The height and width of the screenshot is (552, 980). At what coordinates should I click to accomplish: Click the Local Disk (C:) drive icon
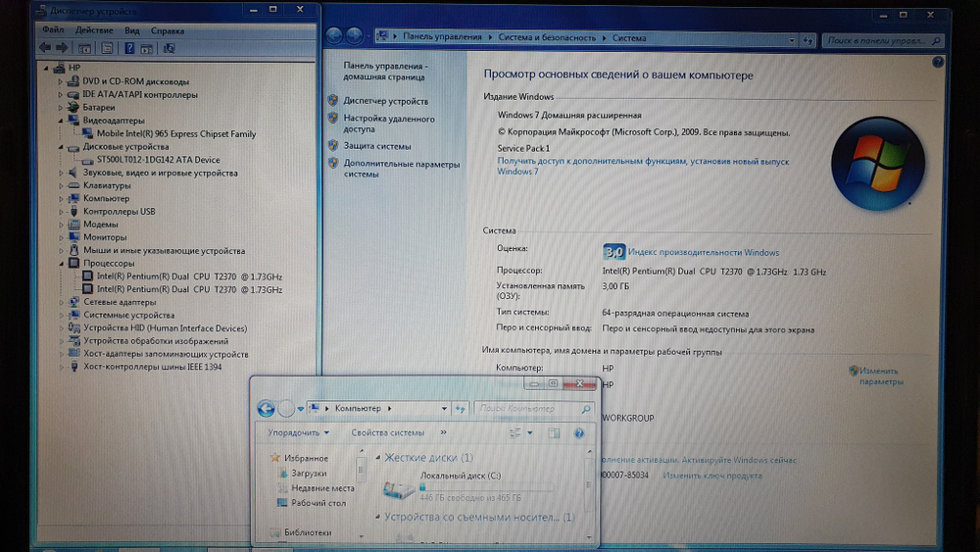pyautogui.click(x=398, y=487)
